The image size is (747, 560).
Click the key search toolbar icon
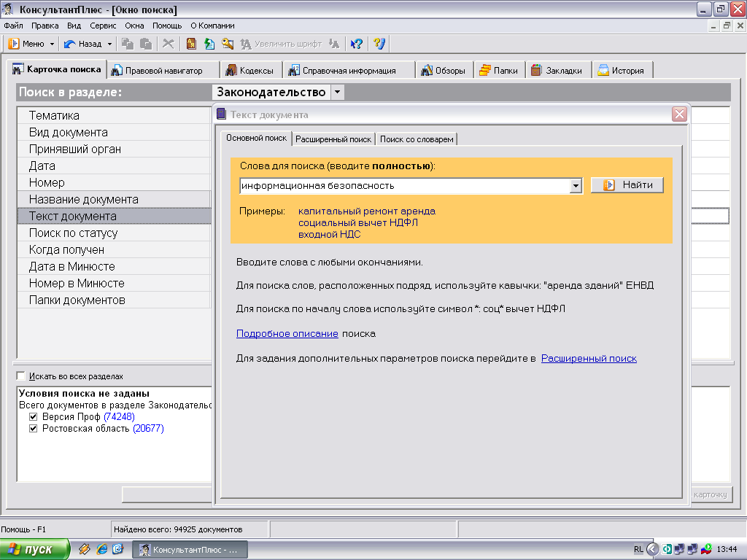[x=228, y=44]
